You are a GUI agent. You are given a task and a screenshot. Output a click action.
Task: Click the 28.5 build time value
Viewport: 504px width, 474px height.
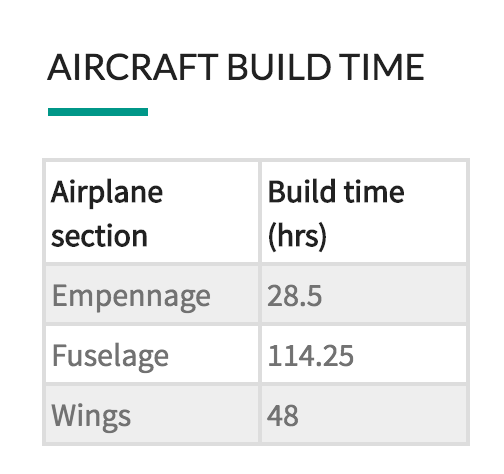pos(294,296)
